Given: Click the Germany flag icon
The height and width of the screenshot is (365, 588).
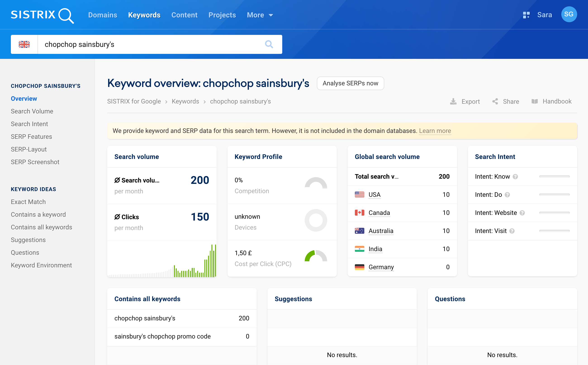Looking at the screenshot, I should (x=359, y=267).
